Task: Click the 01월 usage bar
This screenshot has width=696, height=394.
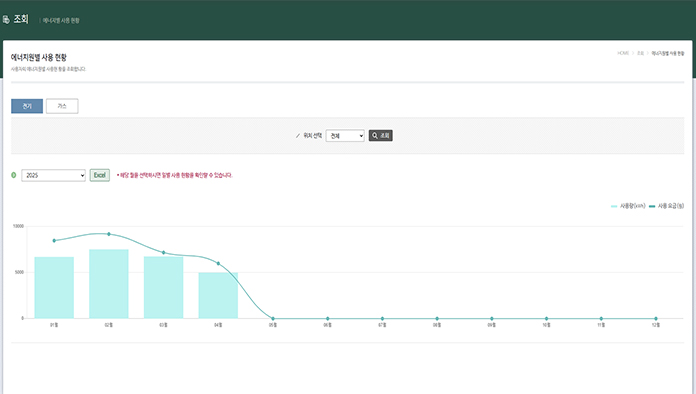Action: (x=54, y=288)
